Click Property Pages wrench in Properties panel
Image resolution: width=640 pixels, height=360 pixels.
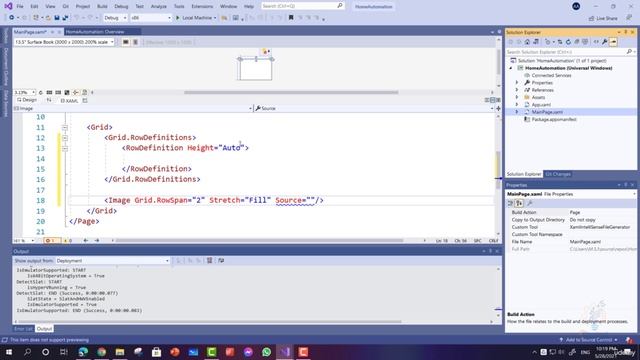[x=530, y=203]
